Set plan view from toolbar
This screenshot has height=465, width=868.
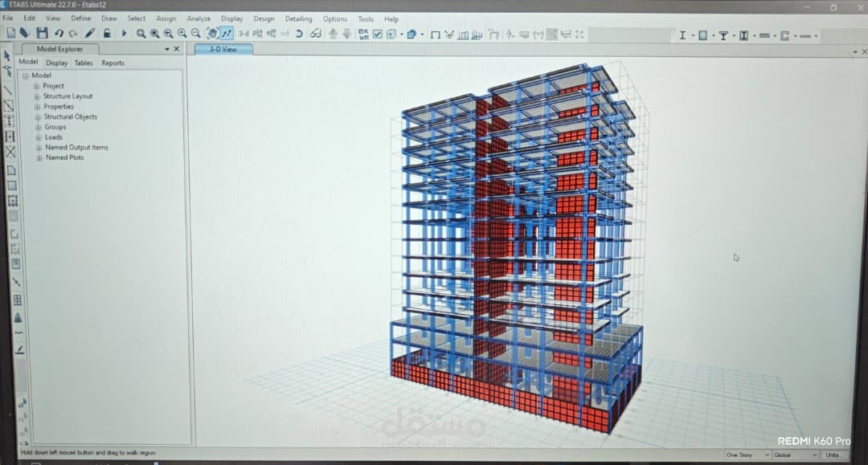tap(257, 34)
